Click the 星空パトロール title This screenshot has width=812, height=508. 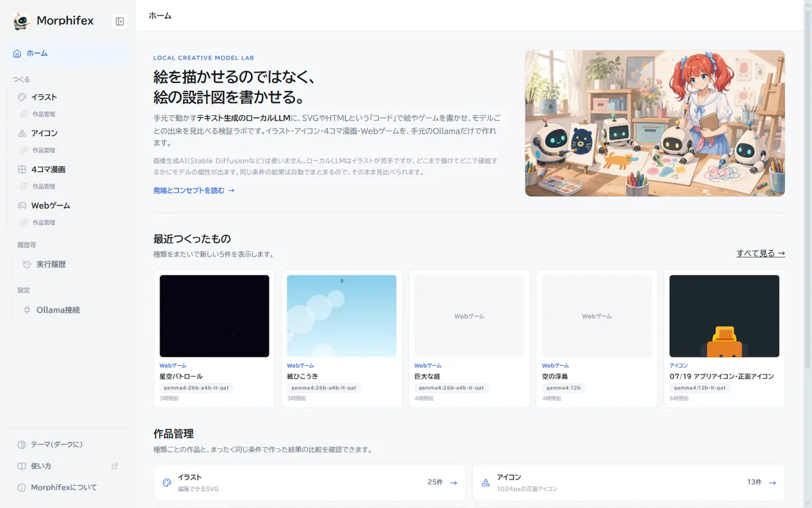(181, 376)
